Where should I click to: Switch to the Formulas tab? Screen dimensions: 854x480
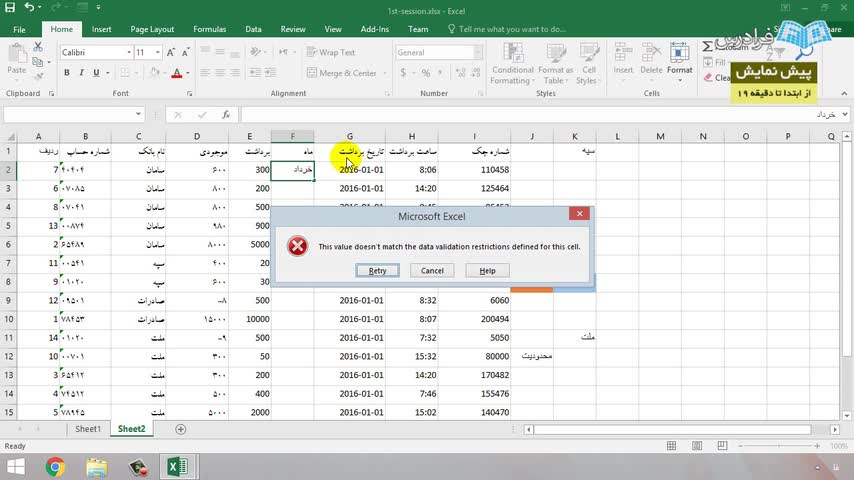tap(210, 29)
